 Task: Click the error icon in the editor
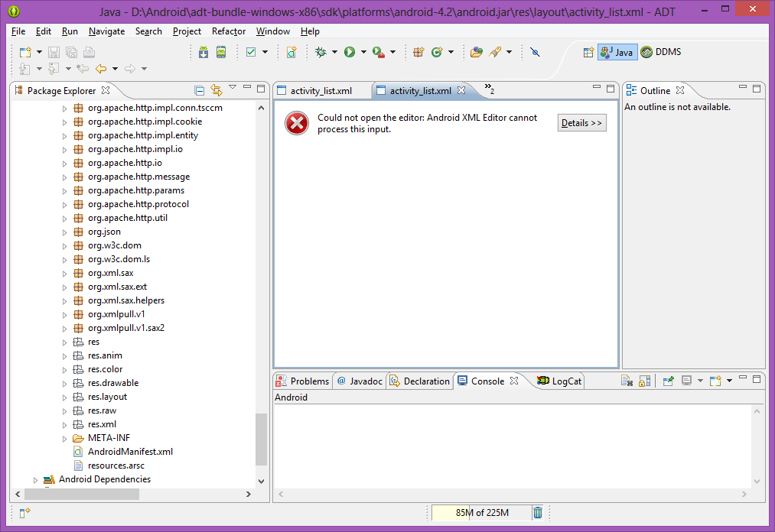297,123
